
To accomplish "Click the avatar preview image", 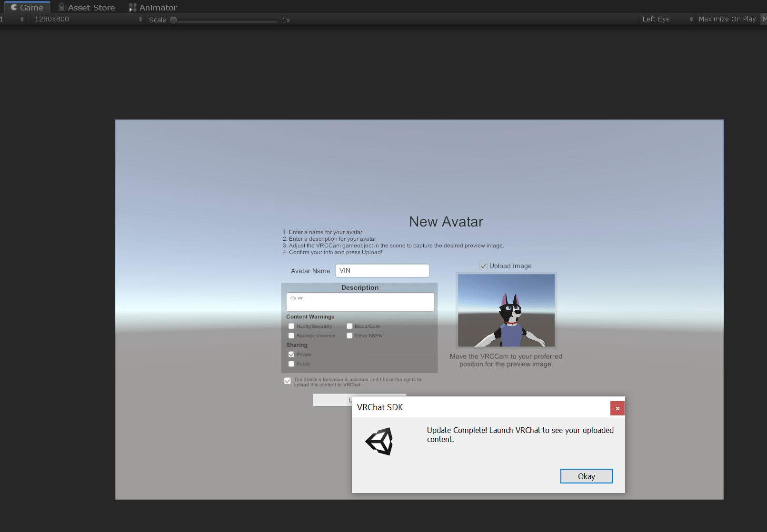I will coord(506,310).
